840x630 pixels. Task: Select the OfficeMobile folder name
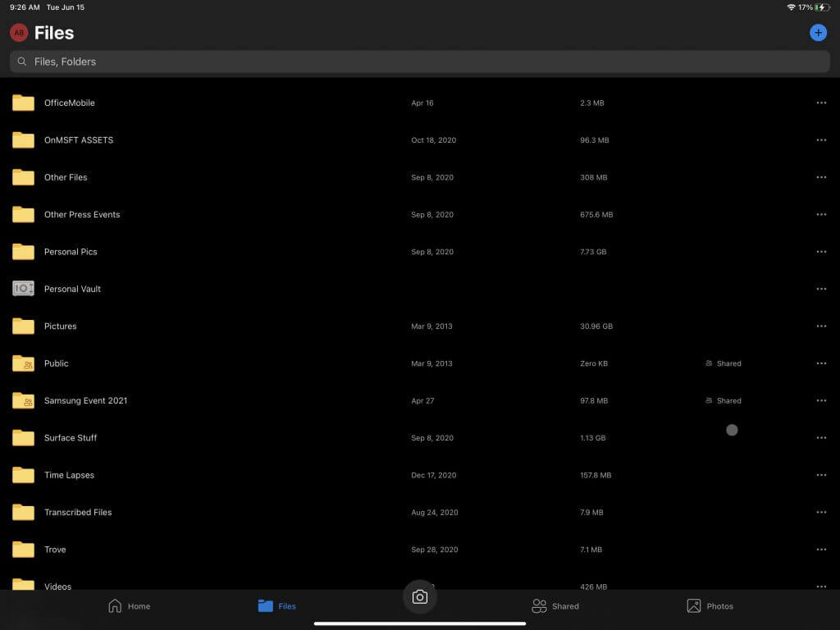point(70,103)
